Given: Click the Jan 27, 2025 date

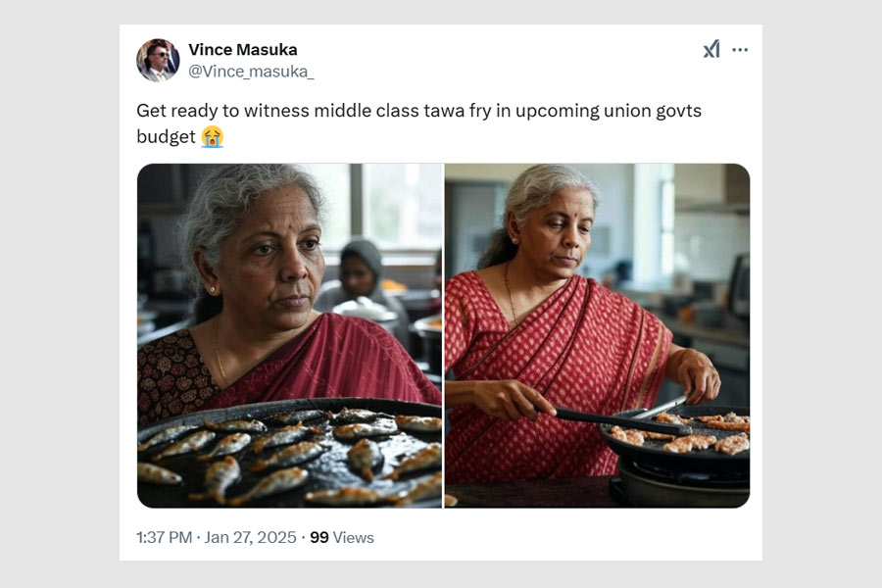Looking at the screenshot, I should click(x=250, y=538).
